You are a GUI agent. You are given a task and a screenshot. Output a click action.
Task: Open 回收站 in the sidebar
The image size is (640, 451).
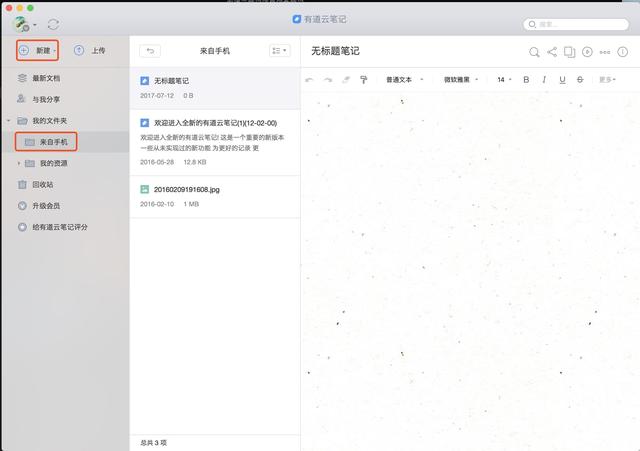point(42,184)
